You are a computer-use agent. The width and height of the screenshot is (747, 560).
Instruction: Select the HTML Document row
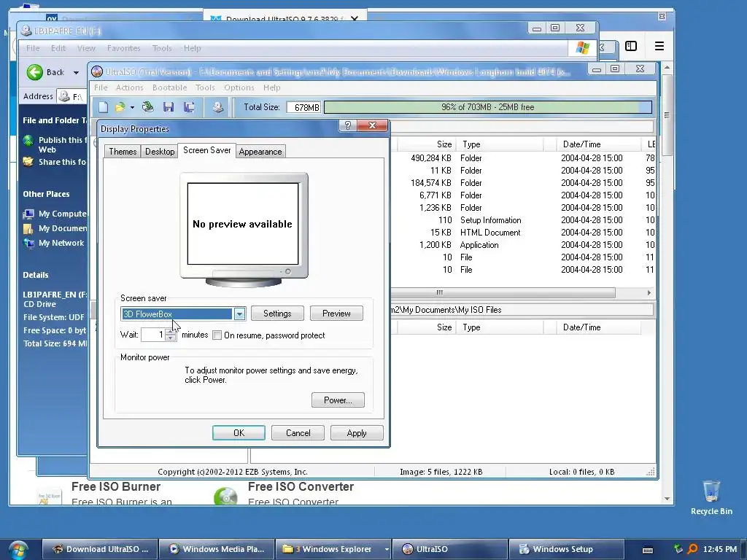pyautogui.click(x=522, y=233)
